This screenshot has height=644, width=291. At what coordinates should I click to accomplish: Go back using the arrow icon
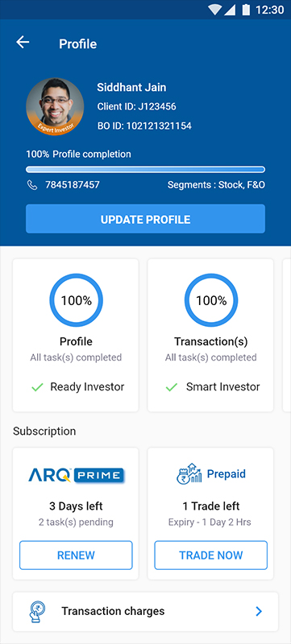point(23,43)
